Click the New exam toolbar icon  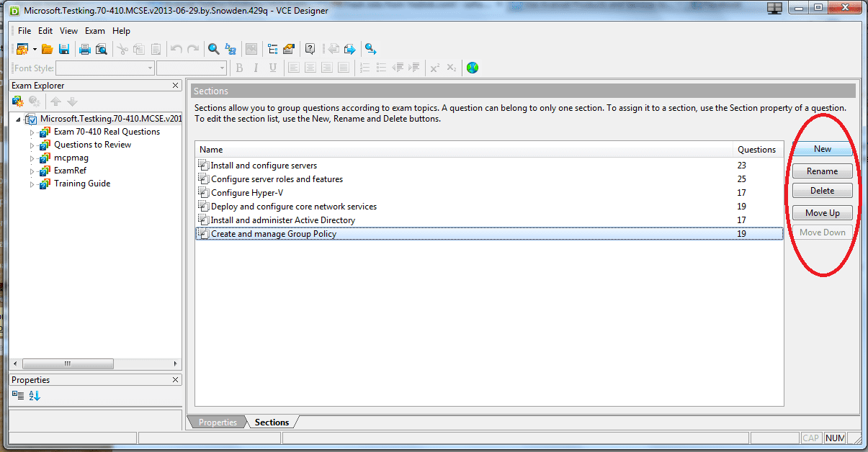(x=22, y=49)
